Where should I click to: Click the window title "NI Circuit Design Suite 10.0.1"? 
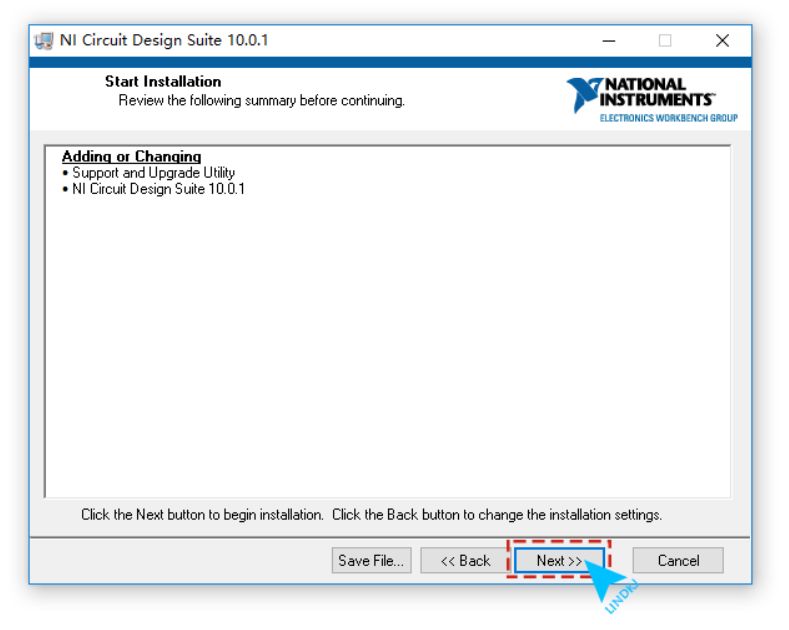164,40
